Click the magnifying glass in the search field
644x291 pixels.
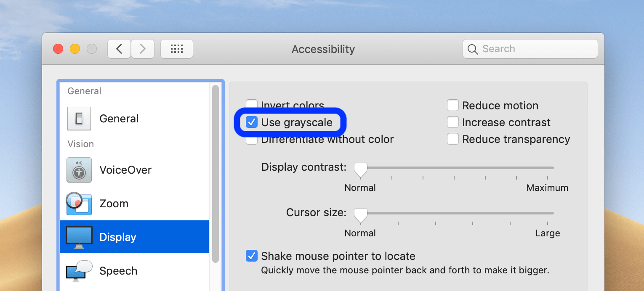click(472, 49)
